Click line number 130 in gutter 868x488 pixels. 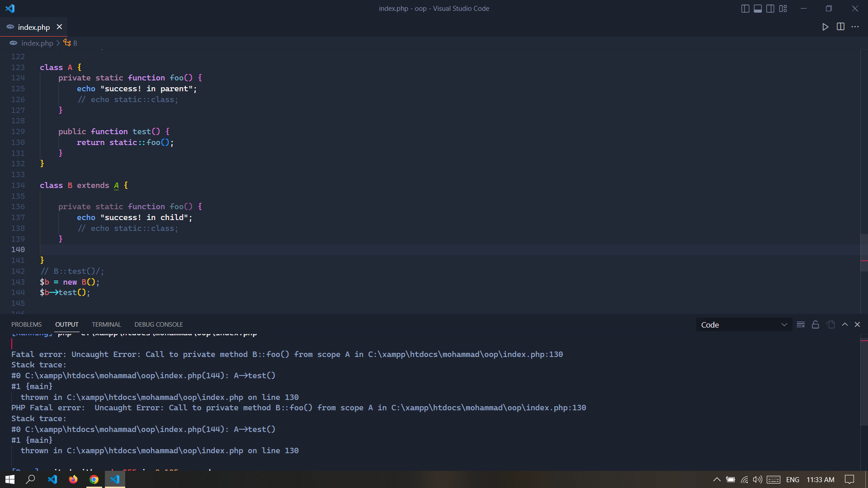[x=18, y=142]
